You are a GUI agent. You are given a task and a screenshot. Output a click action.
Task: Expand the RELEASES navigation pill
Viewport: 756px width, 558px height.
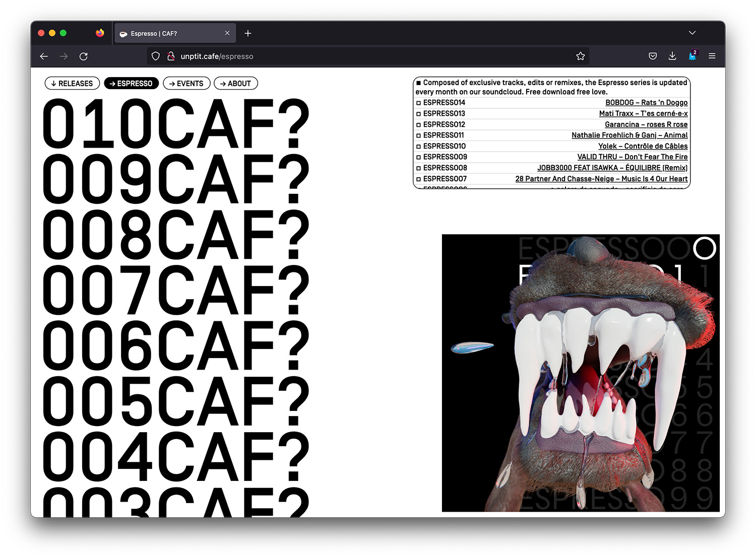(72, 84)
